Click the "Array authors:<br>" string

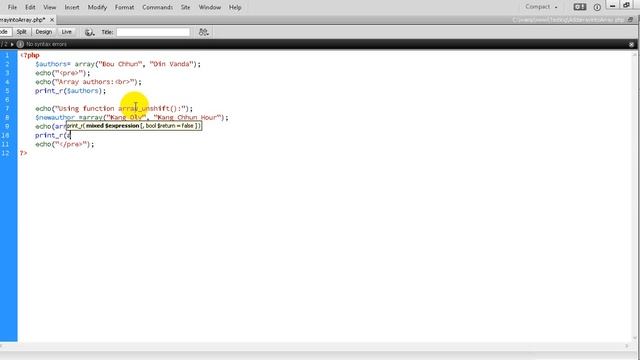95,82
